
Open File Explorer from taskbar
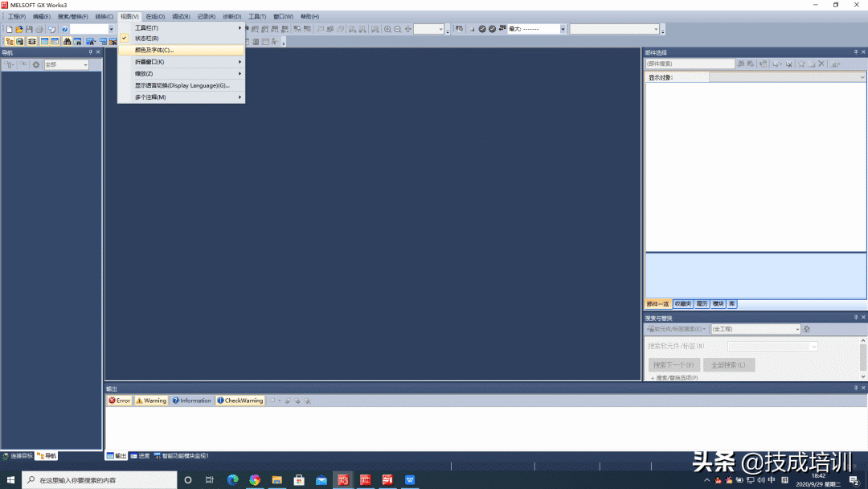[276, 479]
